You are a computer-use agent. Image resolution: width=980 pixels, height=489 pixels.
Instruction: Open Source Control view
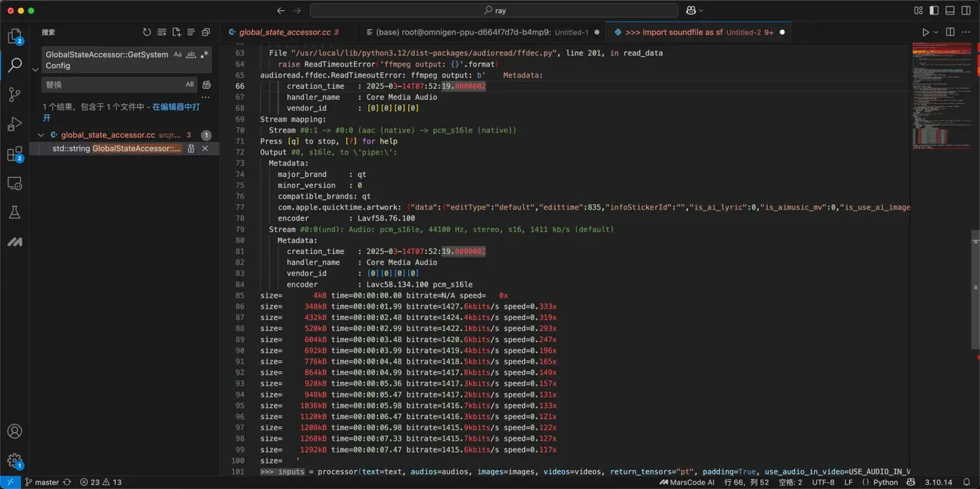point(15,95)
